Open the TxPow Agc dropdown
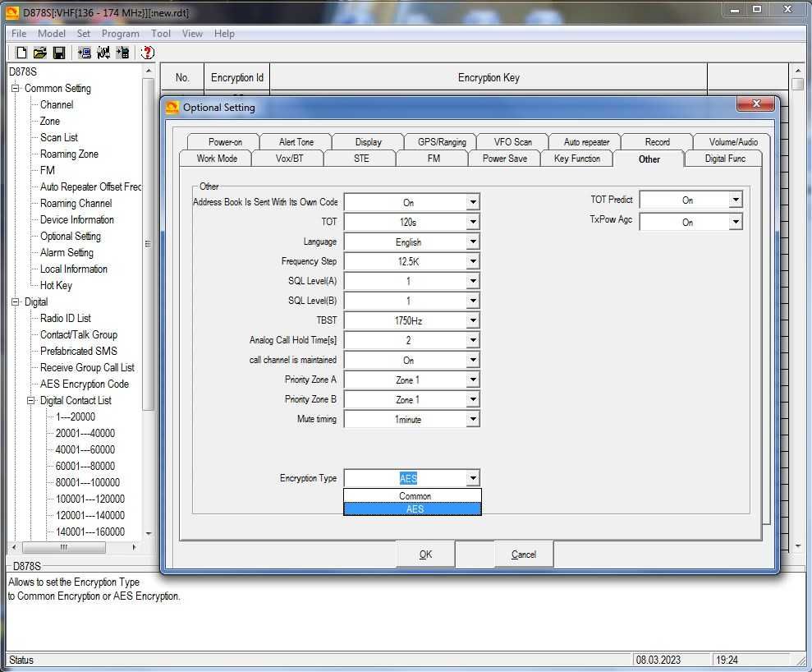The image size is (812, 672). click(x=736, y=222)
